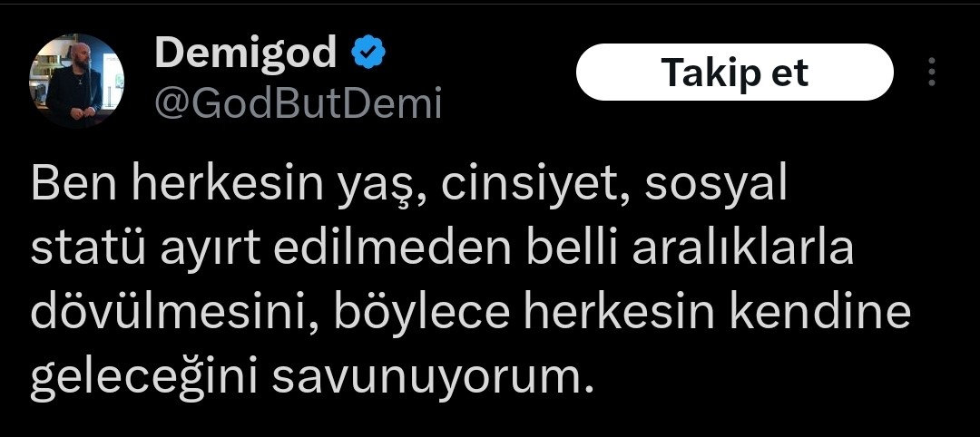Open the three-dot more options menu
The image size is (980, 437).
[931, 73]
